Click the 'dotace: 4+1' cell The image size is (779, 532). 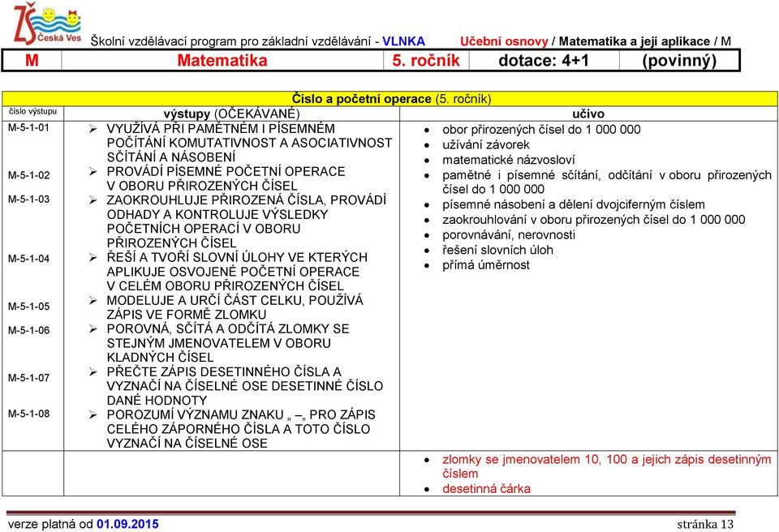(544, 61)
